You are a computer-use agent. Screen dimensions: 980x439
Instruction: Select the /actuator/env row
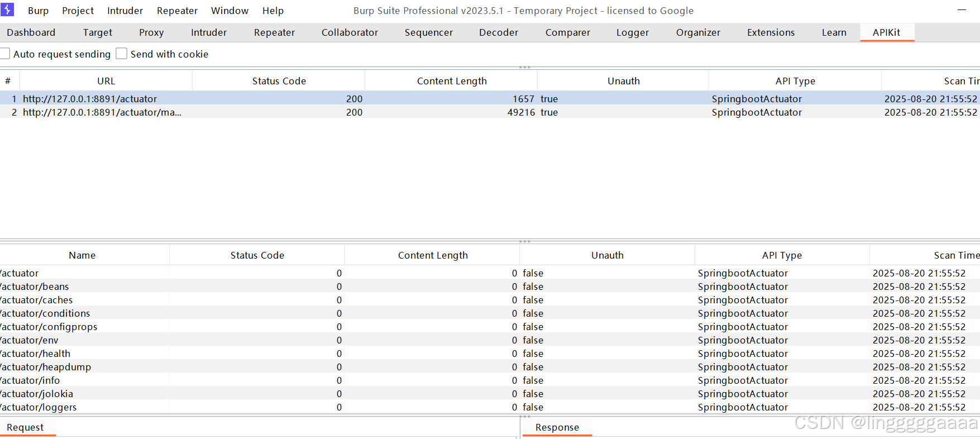point(490,340)
